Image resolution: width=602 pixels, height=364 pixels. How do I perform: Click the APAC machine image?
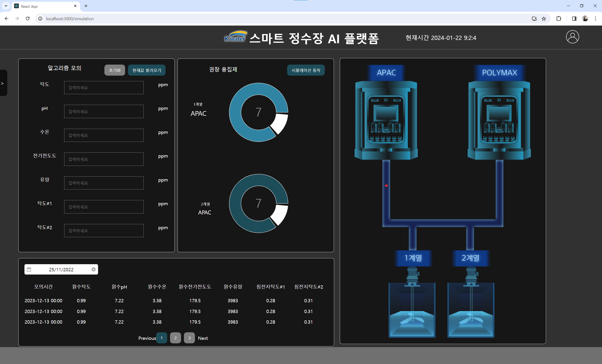click(386, 120)
